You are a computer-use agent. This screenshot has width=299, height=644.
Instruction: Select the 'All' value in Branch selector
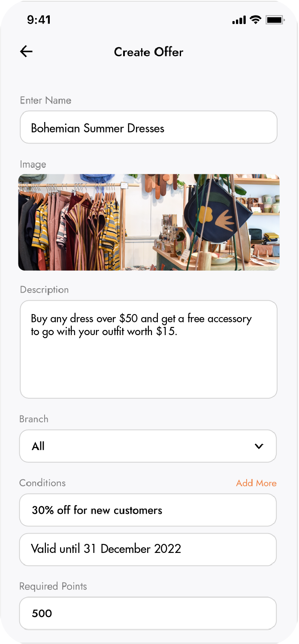[38, 446]
